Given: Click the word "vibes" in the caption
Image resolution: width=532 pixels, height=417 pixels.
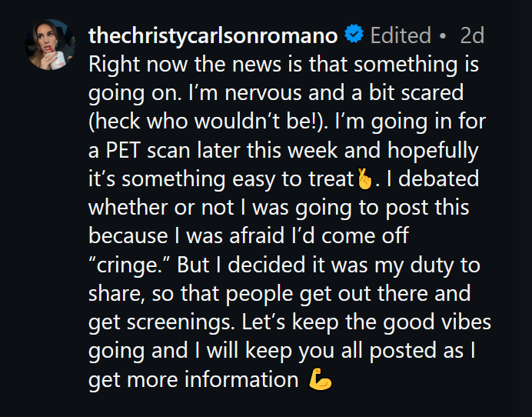Looking at the screenshot, I should click(x=455, y=322).
